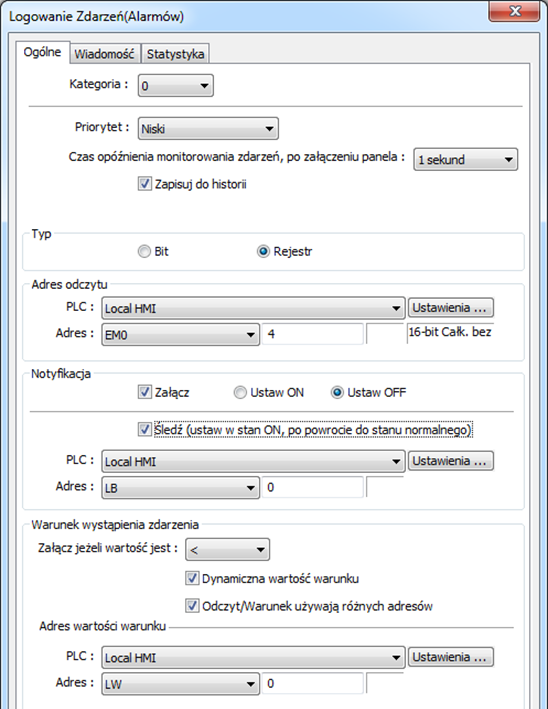Select the Bit type radio button
Screen dimensions: 548x709
(144, 251)
